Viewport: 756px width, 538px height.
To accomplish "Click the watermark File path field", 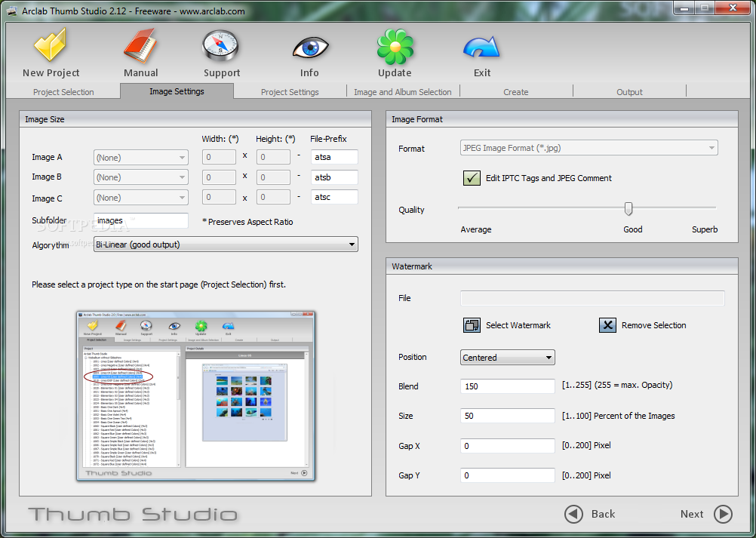I will click(592, 298).
